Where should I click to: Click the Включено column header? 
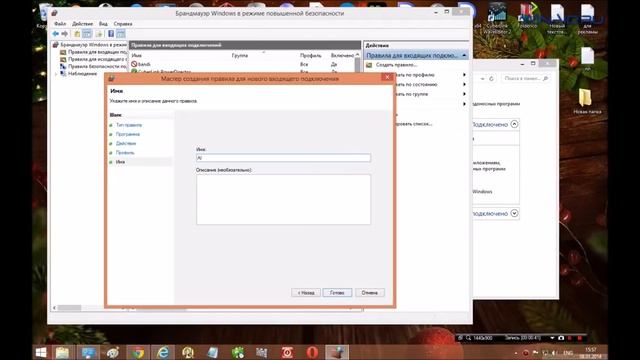pos(342,55)
